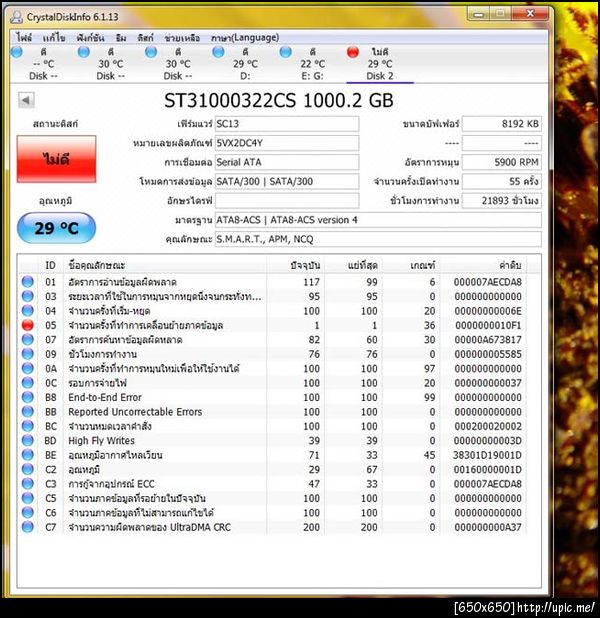Click the raw values column header
Screen dimensions: 600x618
pos(483,265)
